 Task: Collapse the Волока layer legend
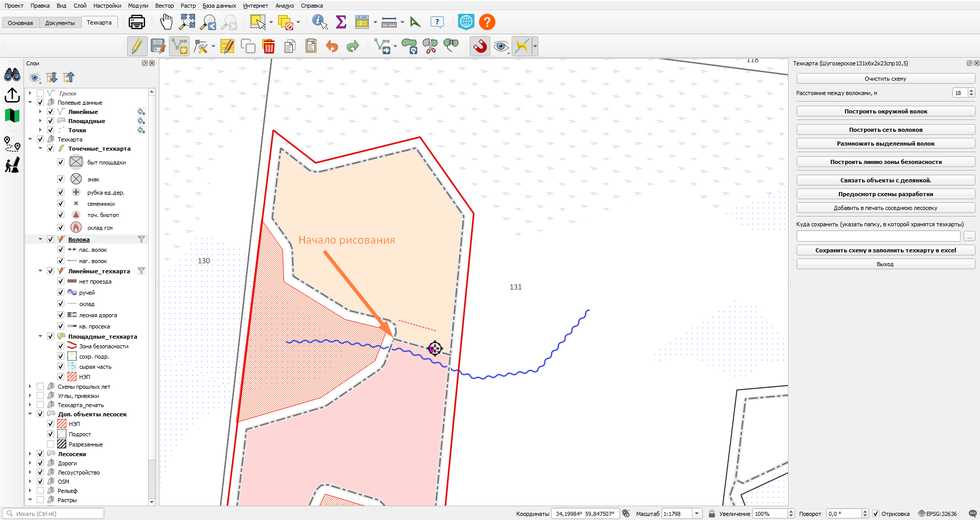tap(40, 240)
